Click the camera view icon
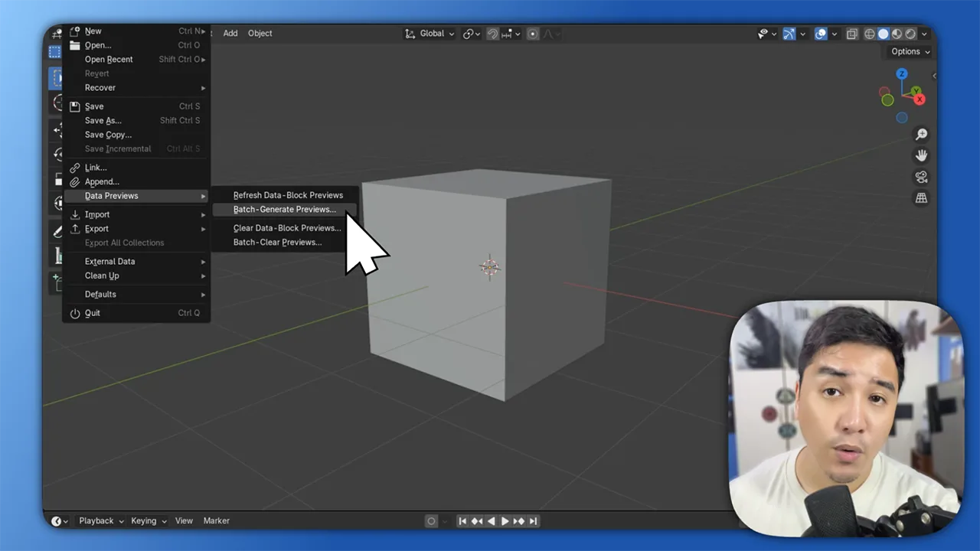 (922, 177)
